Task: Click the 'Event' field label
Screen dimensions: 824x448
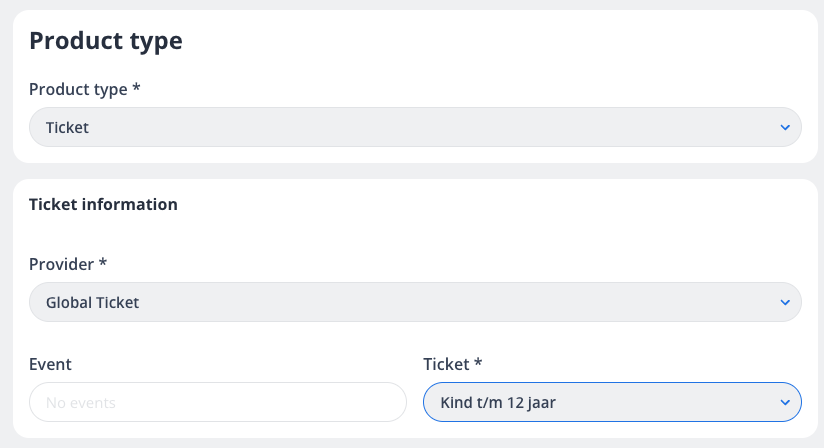Action: [x=50, y=364]
